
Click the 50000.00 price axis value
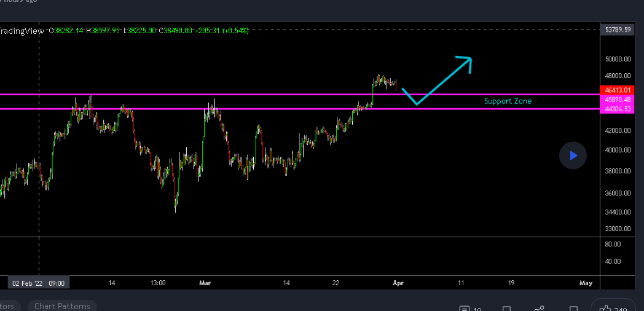(618, 59)
